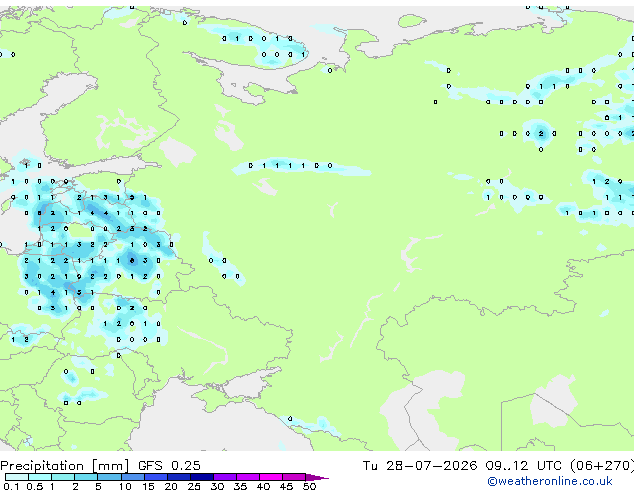This screenshot has width=634, height=490.
Task: Pick the 40–45 mm magenta legend swatch
Action: pos(271,477)
